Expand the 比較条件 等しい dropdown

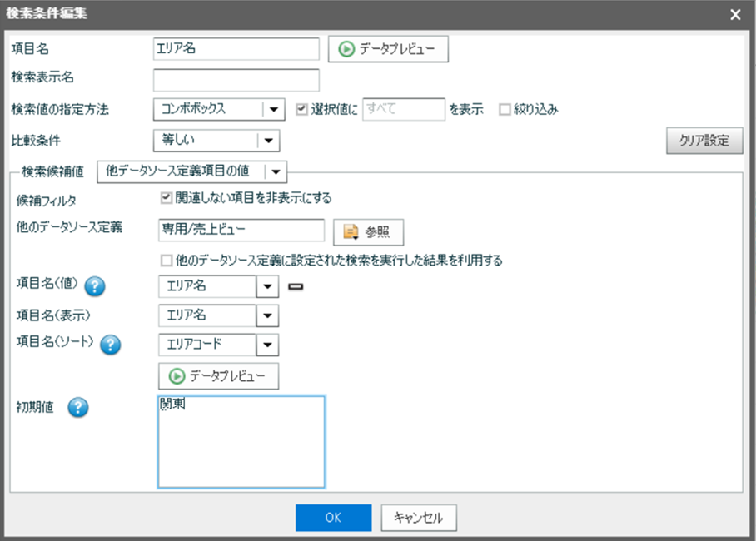point(268,141)
